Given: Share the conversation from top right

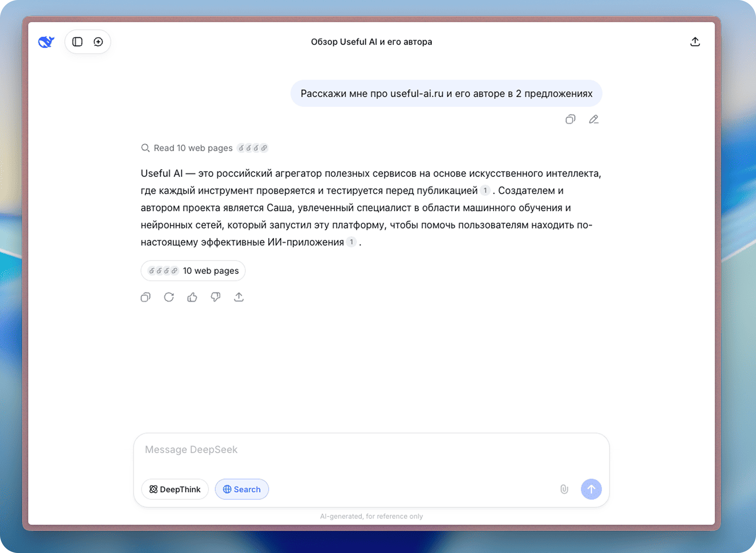Looking at the screenshot, I should [695, 42].
